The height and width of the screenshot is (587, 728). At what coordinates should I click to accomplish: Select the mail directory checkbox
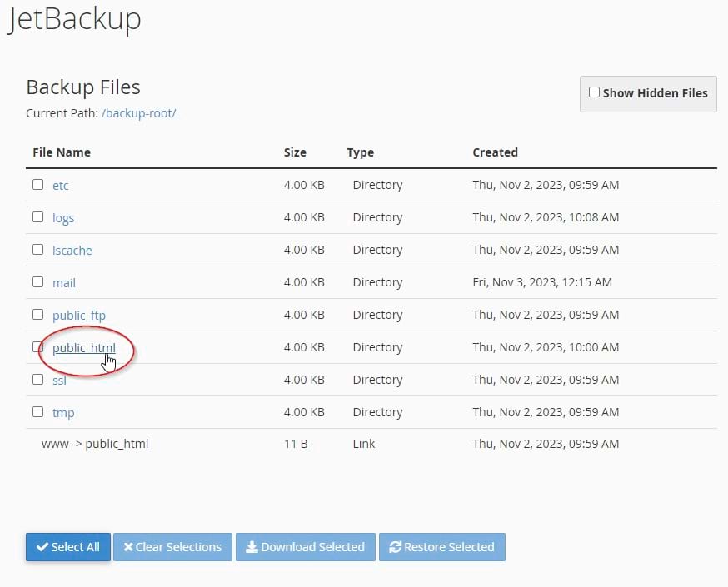[x=37, y=282]
